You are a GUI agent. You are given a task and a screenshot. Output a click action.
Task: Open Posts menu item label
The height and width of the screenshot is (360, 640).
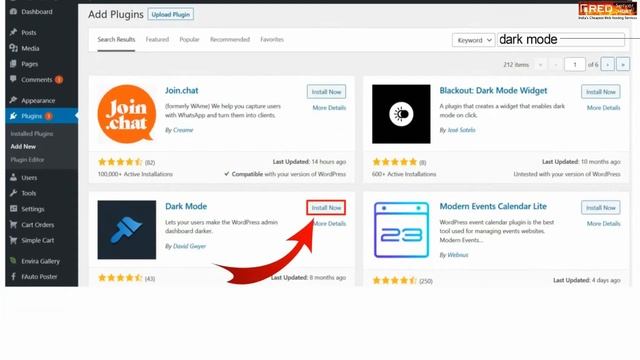(29, 32)
